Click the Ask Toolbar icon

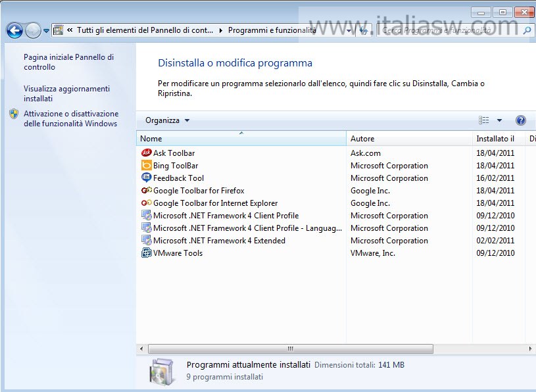pyautogui.click(x=146, y=153)
